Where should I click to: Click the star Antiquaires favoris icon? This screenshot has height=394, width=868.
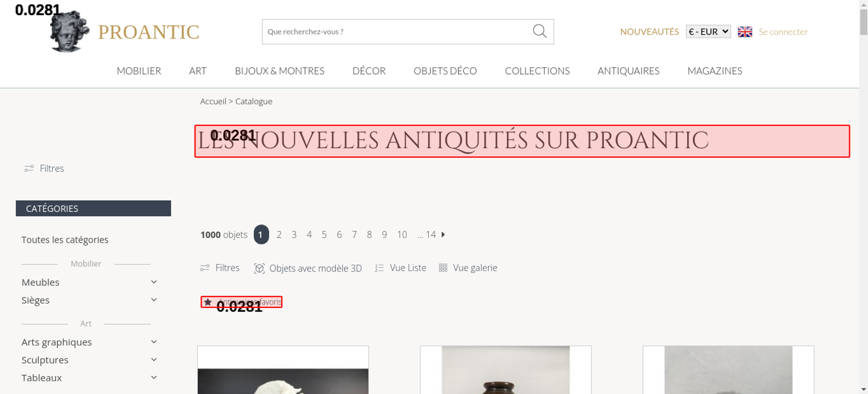[208, 302]
